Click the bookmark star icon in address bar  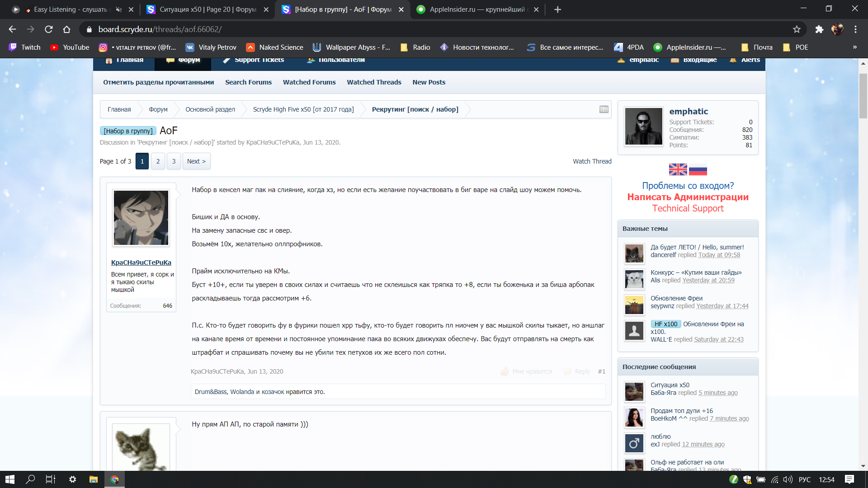click(x=797, y=29)
